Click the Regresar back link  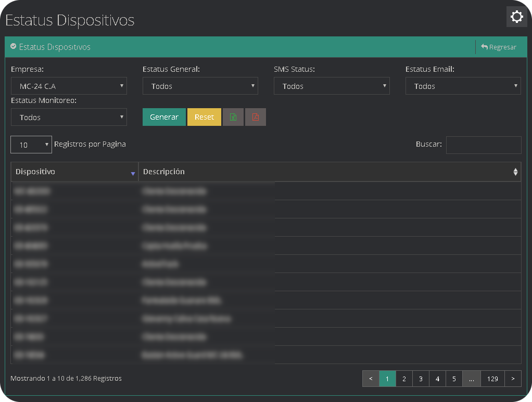click(x=499, y=47)
